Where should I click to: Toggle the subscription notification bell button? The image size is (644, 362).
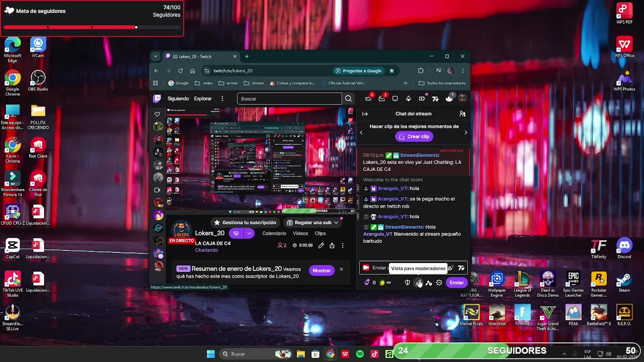pyautogui.click(x=236, y=233)
